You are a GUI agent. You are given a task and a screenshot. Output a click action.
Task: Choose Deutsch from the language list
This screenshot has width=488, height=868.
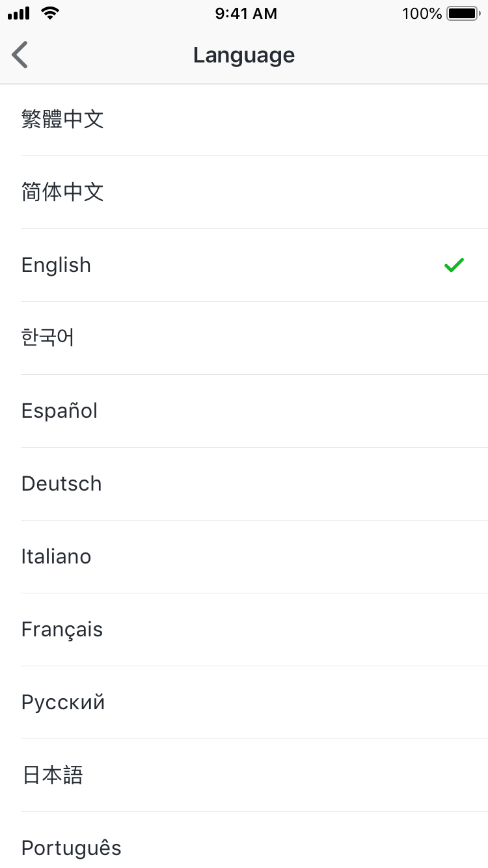[x=62, y=484]
